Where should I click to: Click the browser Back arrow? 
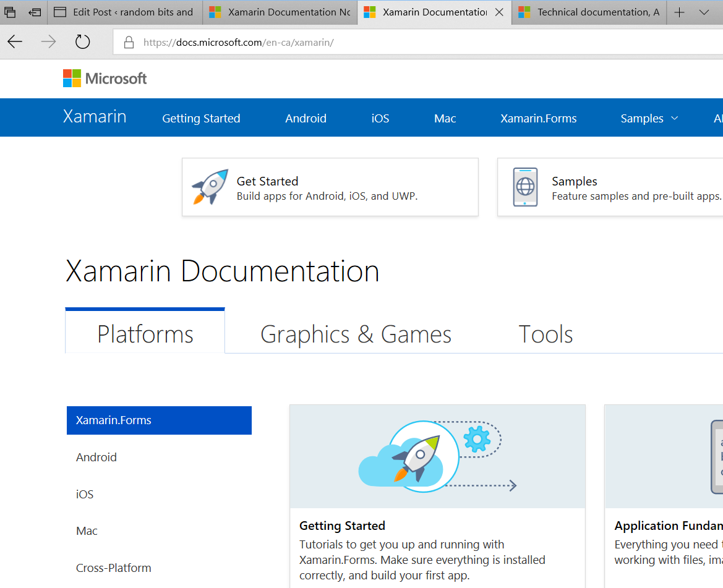pyautogui.click(x=15, y=42)
